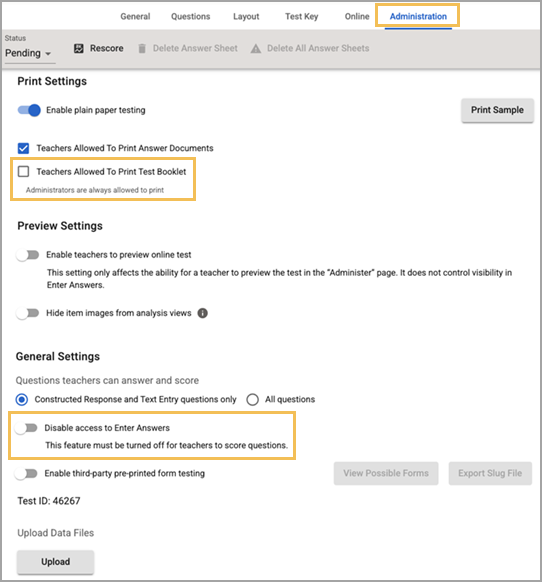
Task: Switch to the Questions tab
Action: click(190, 16)
